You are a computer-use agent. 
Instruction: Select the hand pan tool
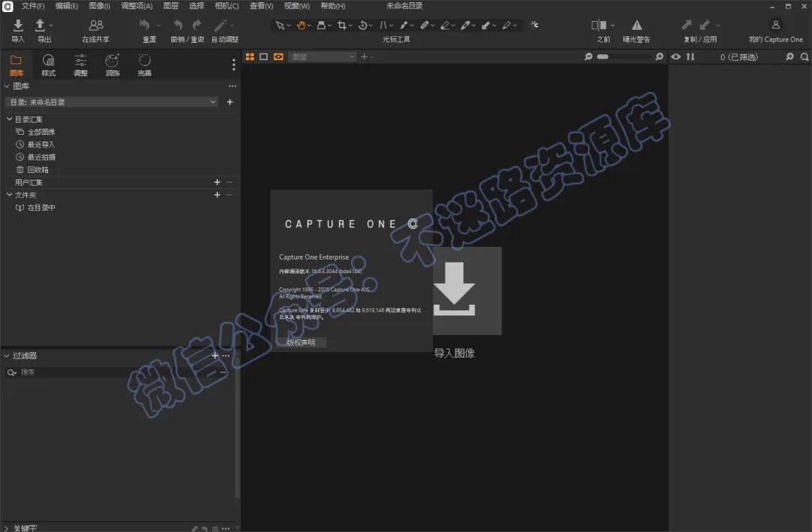(300, 25)
